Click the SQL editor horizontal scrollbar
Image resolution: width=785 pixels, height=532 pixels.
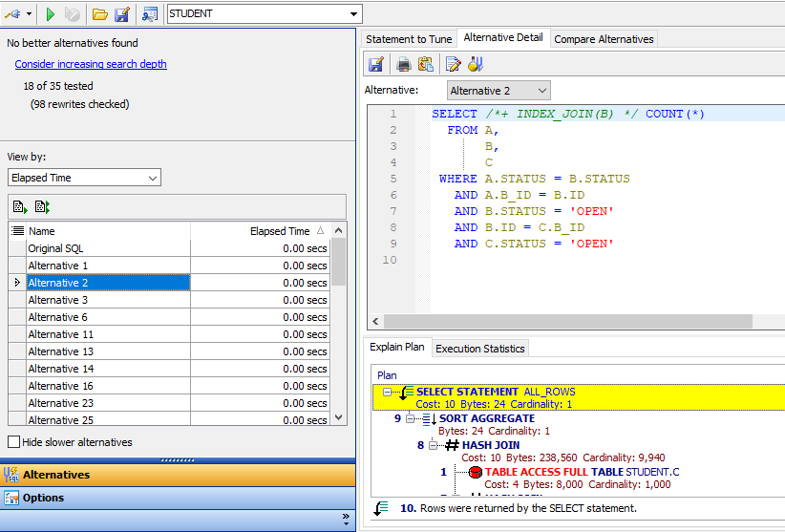pyautogui.click(x=567, y=321)
